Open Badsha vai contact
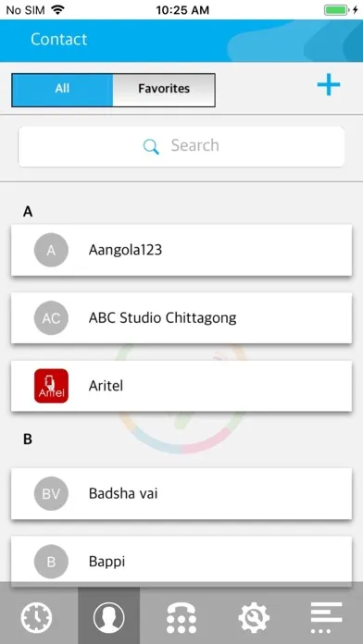Viewport: 363px width, 644px height. [181, 493]
